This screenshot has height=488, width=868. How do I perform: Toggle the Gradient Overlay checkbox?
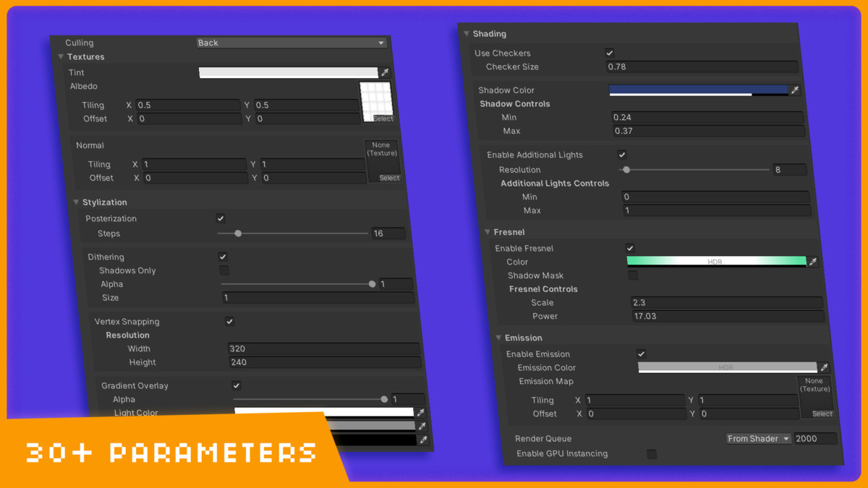click(236, 386)
